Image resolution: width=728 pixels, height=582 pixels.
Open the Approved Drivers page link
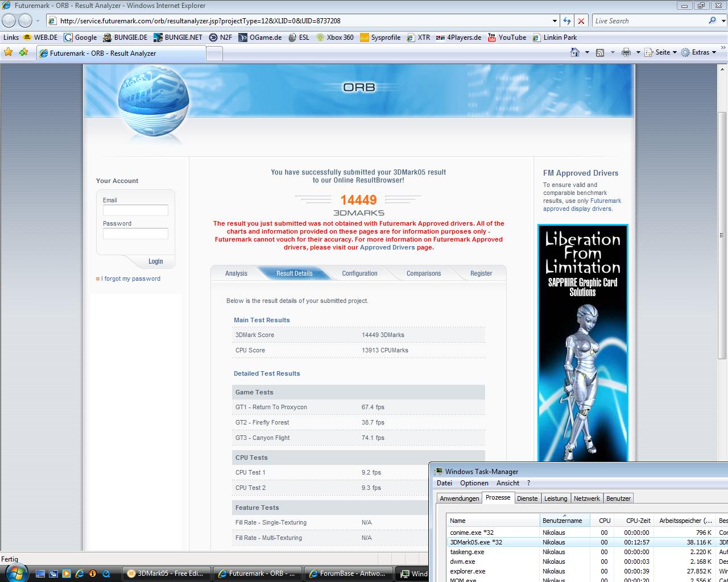click(x=387, y=247)
